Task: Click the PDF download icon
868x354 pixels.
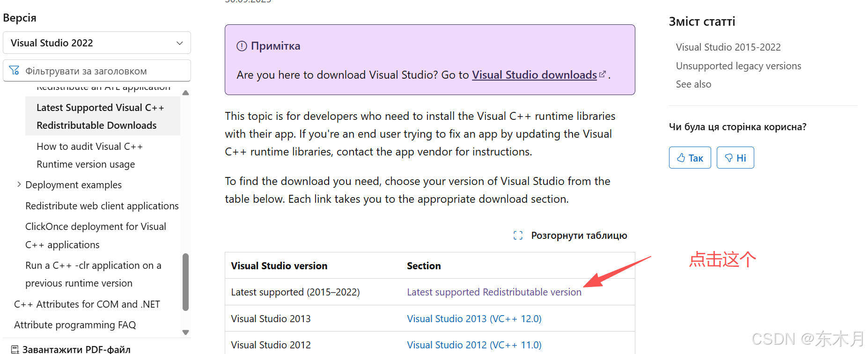Action: pyautogui.click(x=15, y=349)
